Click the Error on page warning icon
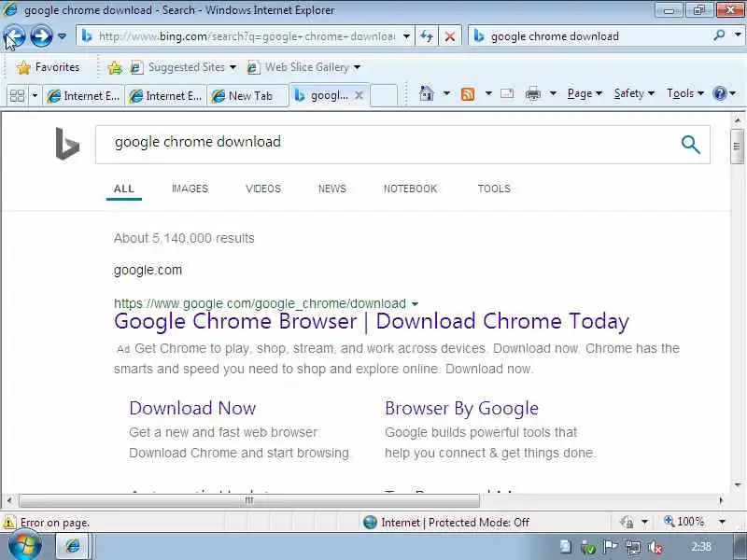Screen dimensions: 747x560 click(9, 523)
